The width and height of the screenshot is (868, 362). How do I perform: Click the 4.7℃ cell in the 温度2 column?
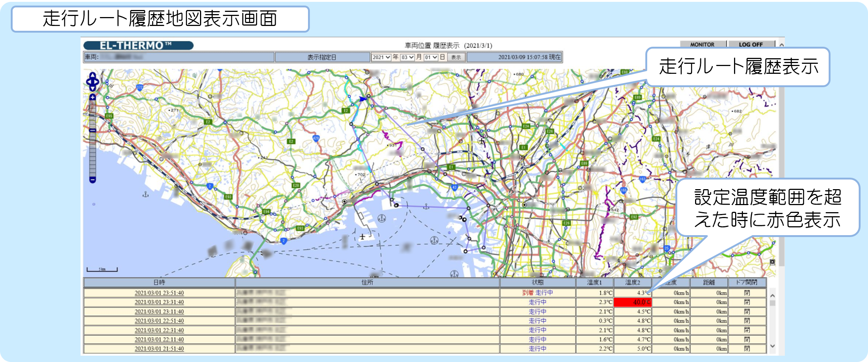pos(633,339)
